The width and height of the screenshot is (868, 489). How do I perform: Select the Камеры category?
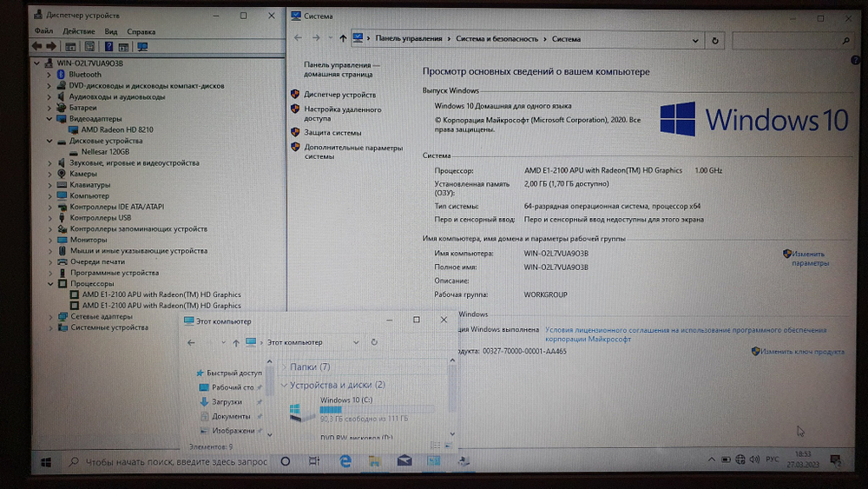83,174
